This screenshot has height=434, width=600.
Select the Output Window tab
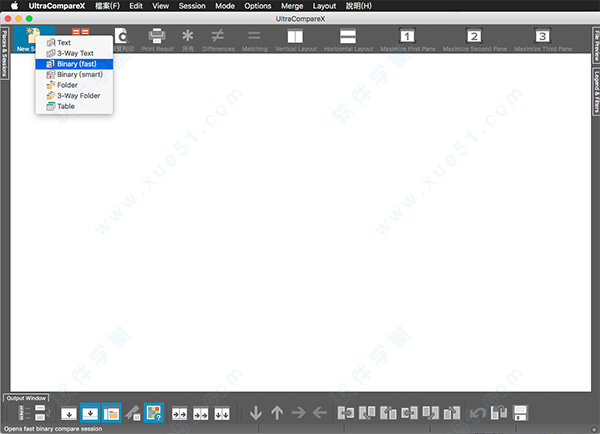coord(26,398)
